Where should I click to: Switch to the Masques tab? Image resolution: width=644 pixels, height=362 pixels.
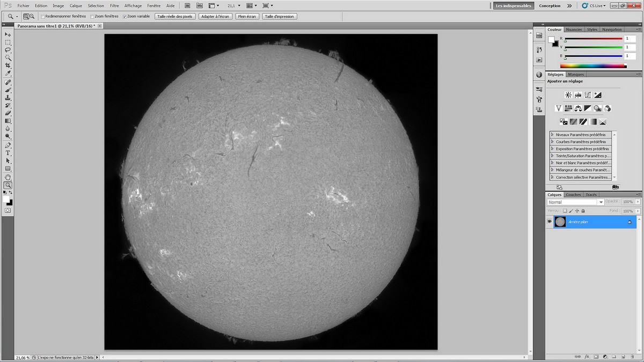tap(576, 75)
